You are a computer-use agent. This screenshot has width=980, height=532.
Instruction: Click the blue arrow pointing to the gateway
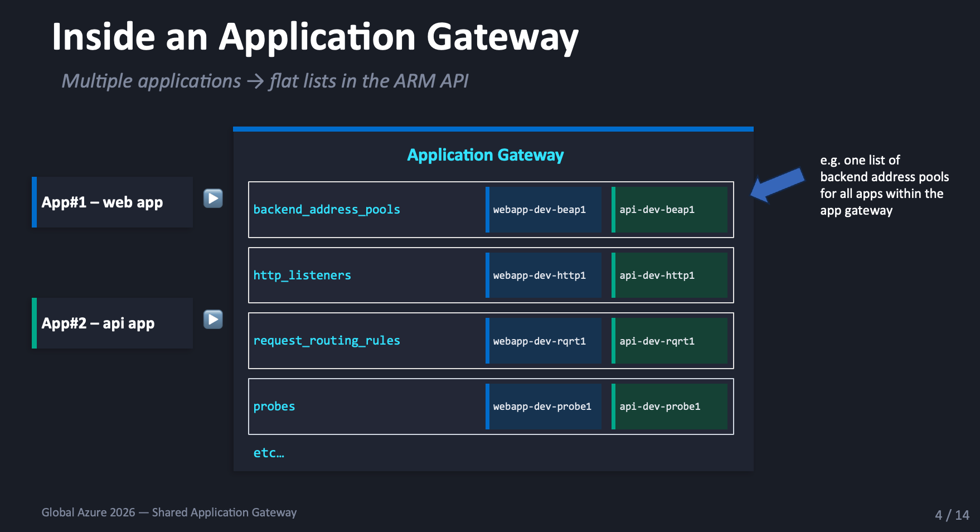tap(777, 185)
